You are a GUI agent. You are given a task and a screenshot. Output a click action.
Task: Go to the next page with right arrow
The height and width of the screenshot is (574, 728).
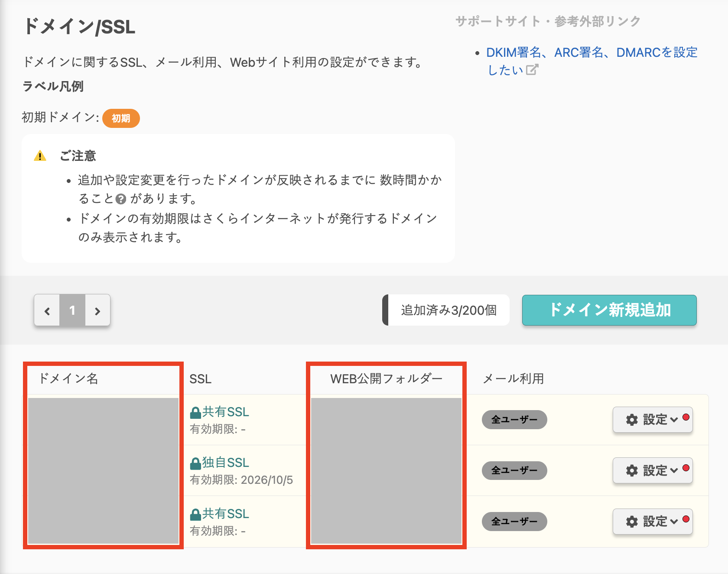[x=97, y=310]
